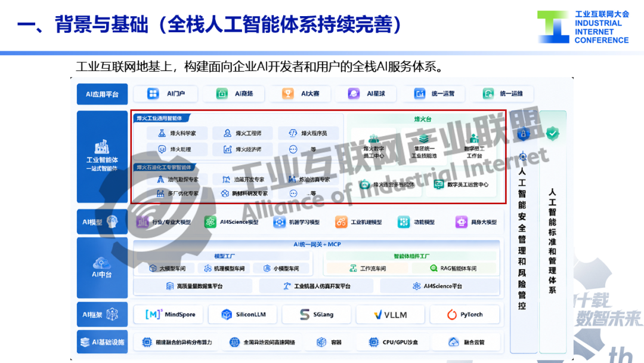Select the AI中台 side block
The image size is (644, 363).
point(103,267)
